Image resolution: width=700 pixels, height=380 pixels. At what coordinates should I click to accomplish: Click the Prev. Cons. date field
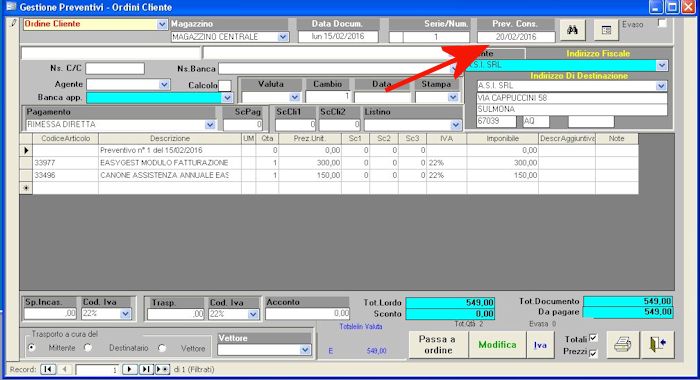[x=516, y=37]
